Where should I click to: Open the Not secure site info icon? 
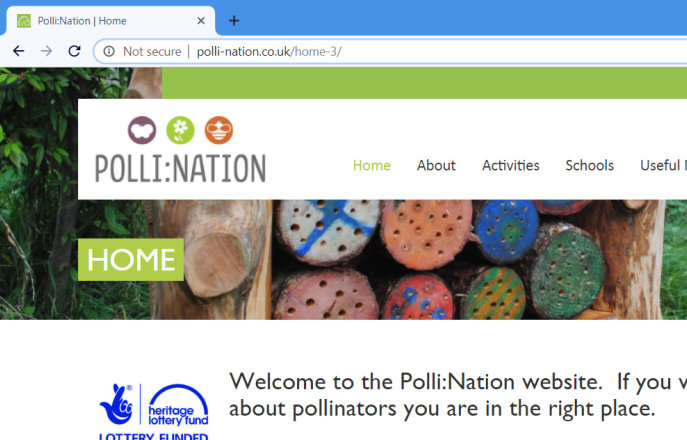[x=109, y=52]
